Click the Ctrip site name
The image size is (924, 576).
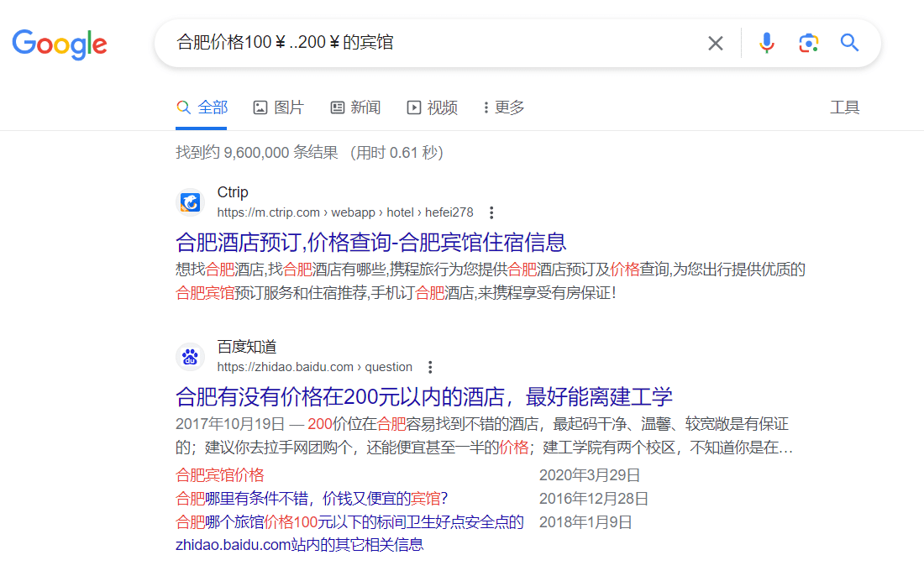click(x=233, y=192)
